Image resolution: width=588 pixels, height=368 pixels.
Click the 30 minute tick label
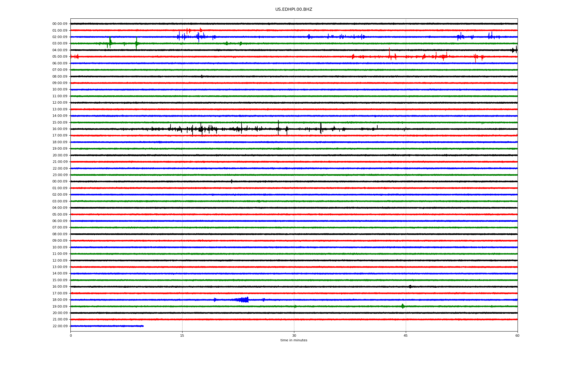294,335
